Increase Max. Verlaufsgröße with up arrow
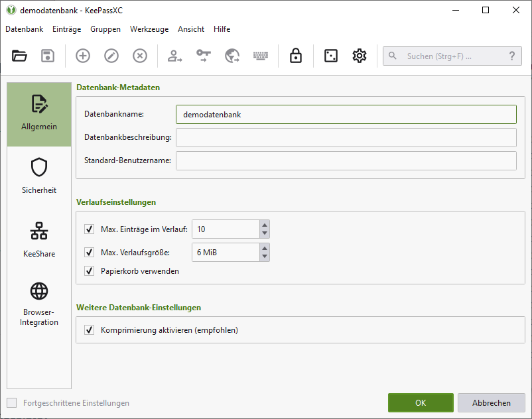 [x=265, y=248]
